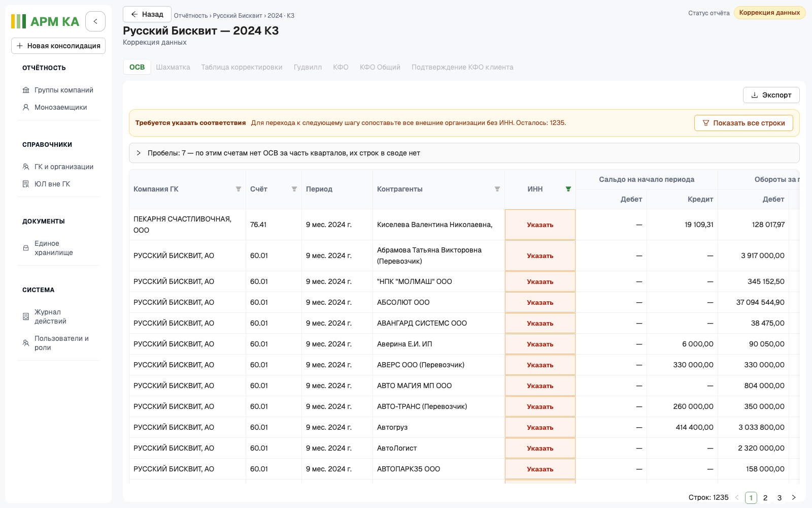This screenshot has height=508, width=812.
Task: Open the Счёт column filter icon
Action: click(294, 189)
